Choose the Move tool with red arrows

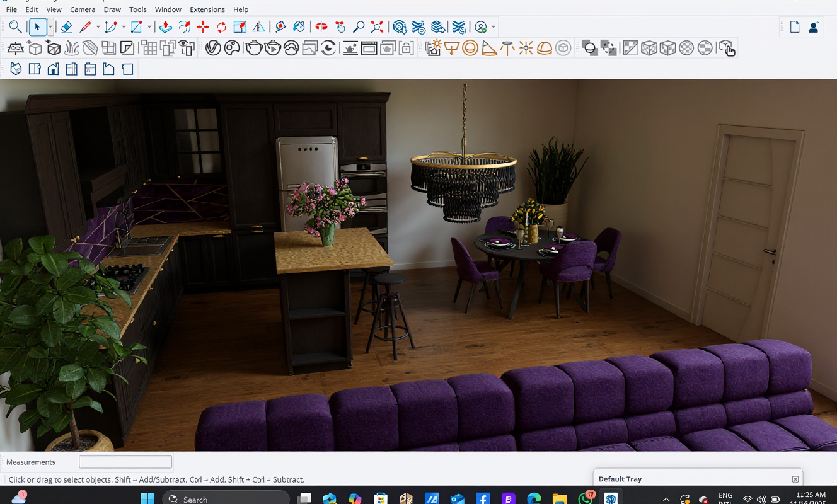(x=202, y=27)
